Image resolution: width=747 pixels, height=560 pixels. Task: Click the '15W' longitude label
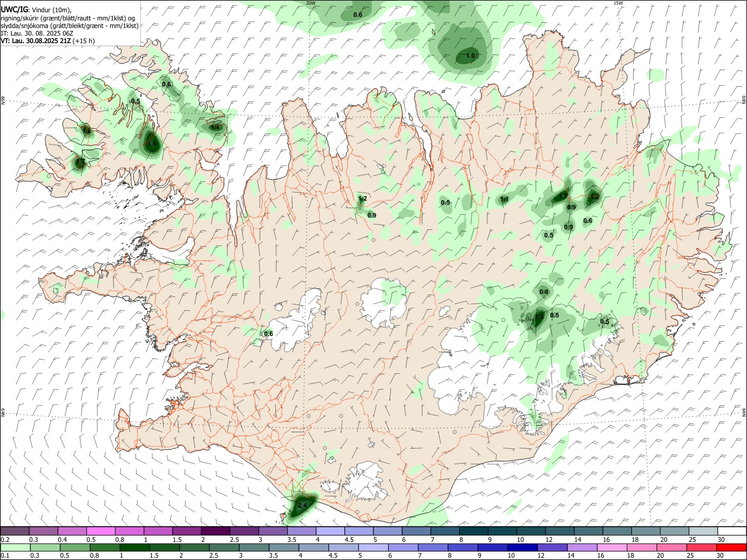pos(618,3)
